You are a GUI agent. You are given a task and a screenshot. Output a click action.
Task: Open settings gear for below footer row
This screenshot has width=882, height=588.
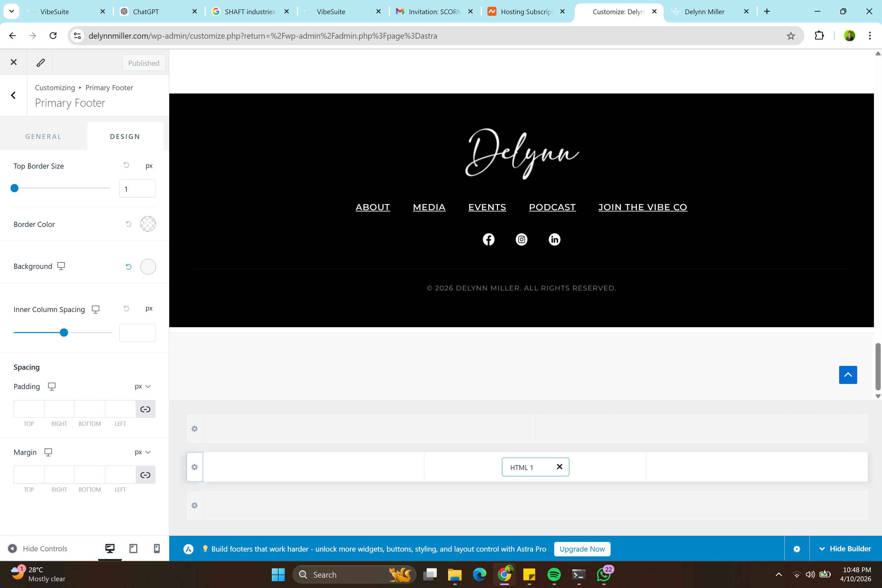[x=195, y=505]
